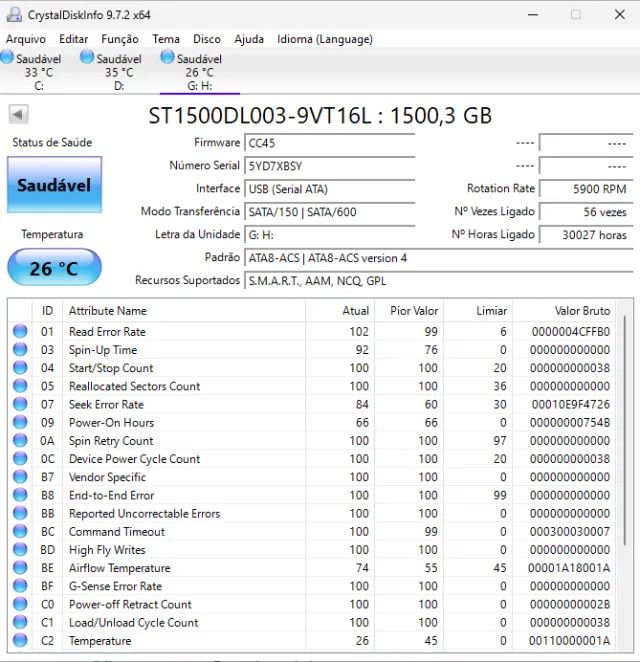Open the Função menu

(x=120, y=39)
